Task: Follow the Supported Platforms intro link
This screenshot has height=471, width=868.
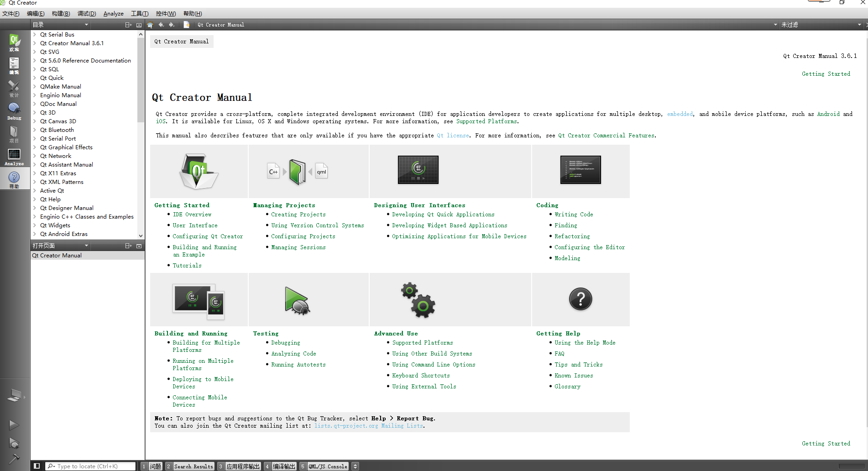Action: 486,121
